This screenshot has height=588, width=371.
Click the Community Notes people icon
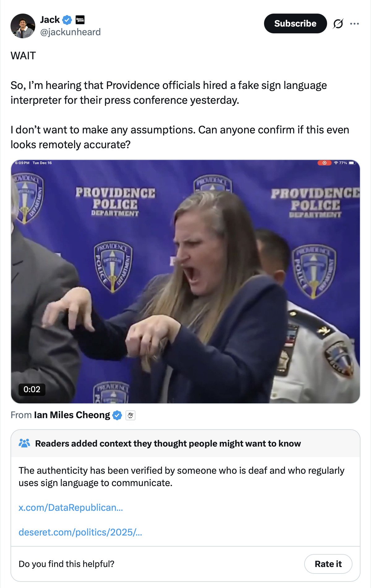[24, 443]
